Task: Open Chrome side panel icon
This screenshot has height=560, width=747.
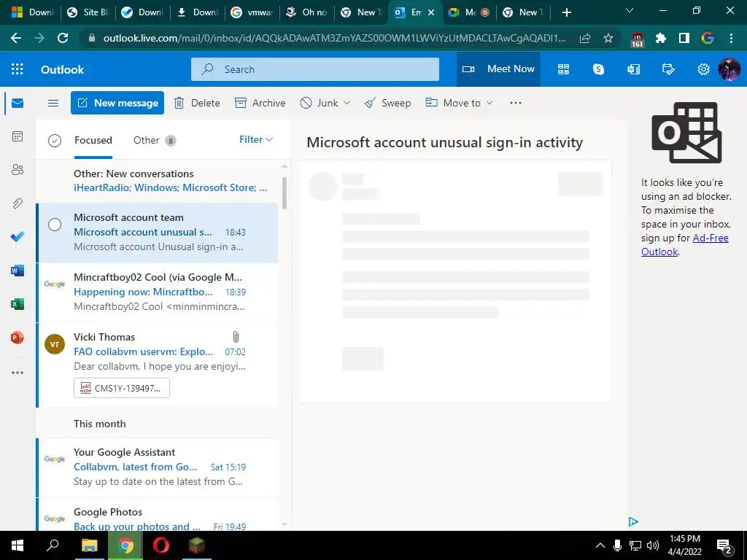Action: 684,38
